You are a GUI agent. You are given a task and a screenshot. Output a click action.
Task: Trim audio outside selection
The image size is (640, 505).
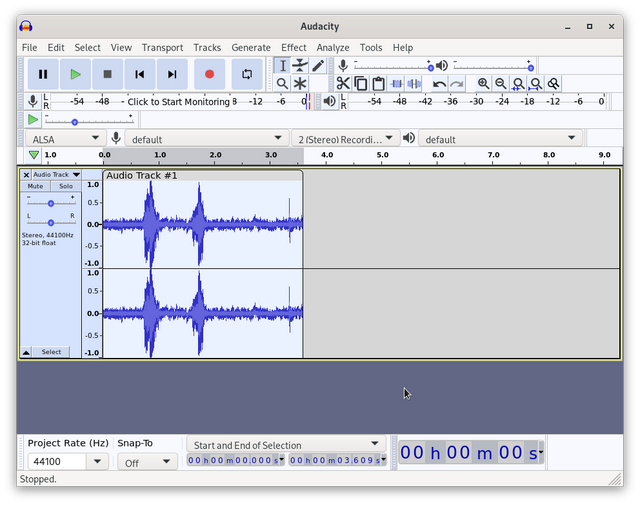tap(396, 84)
